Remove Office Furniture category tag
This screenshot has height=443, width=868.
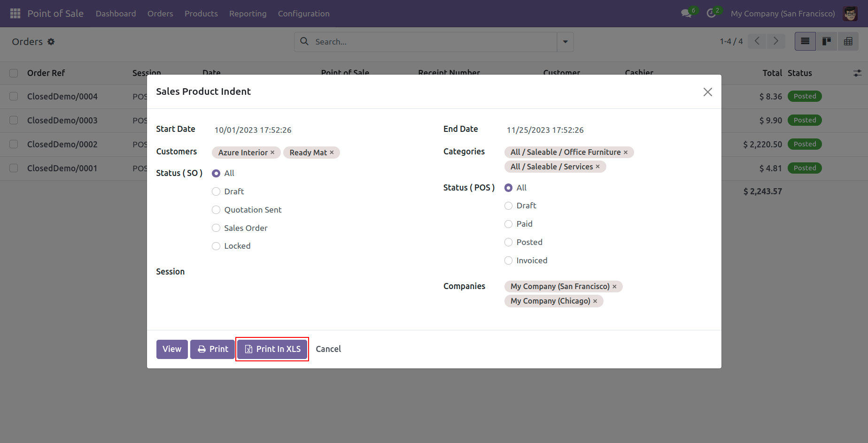coord(626,153)
